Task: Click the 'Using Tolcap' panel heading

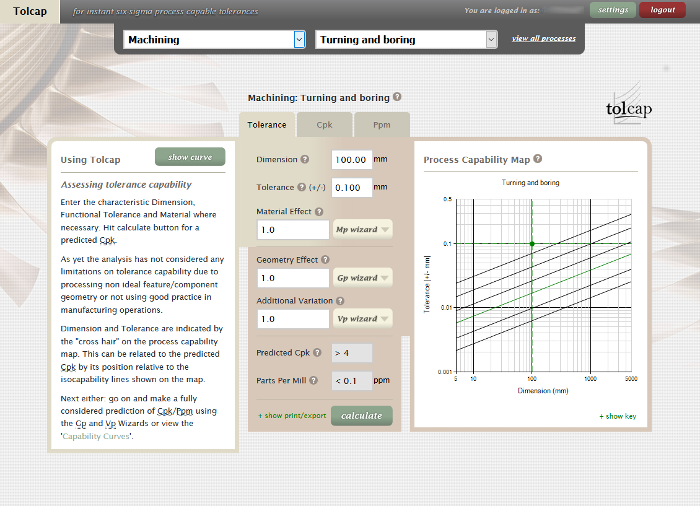Action: pos(91,160)
